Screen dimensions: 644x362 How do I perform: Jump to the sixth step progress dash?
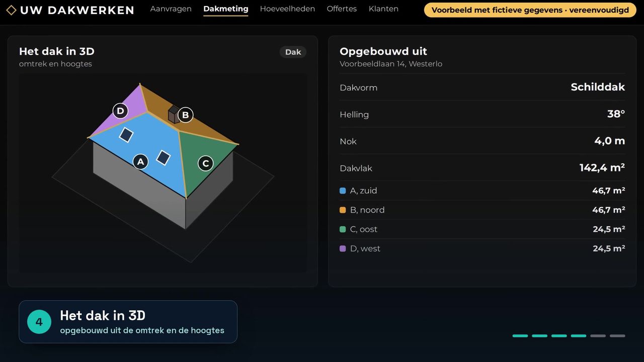click(x=617, y=336)
